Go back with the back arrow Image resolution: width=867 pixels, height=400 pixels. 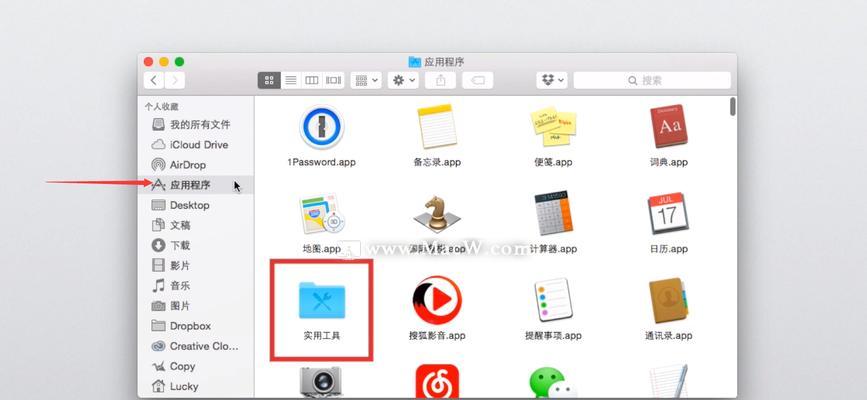click(x=154, y=80)
